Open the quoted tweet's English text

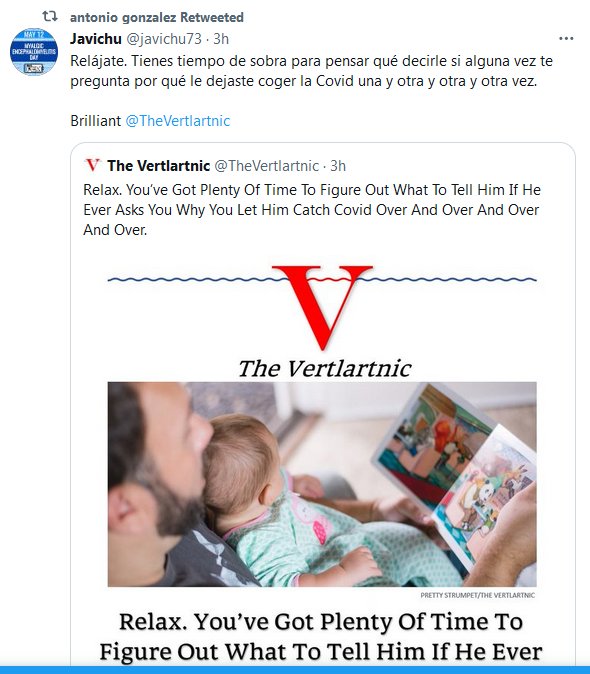point(312,210)
